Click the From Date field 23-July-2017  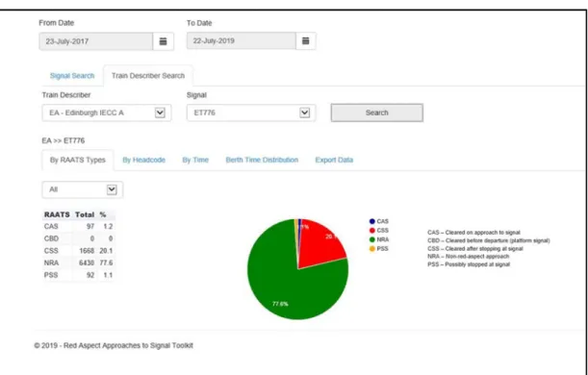pyautogui.click(x=96, y=41)
